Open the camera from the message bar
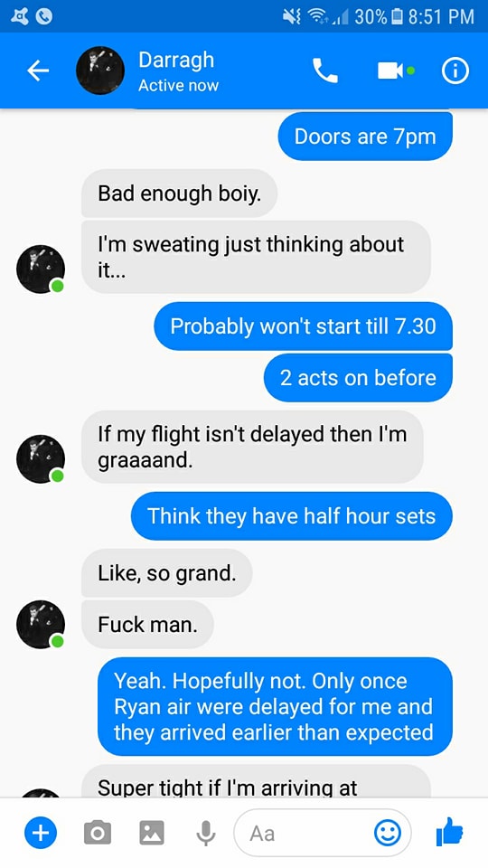Image resolution: width=488 pixels, height=868 pixels. point(98,833)
